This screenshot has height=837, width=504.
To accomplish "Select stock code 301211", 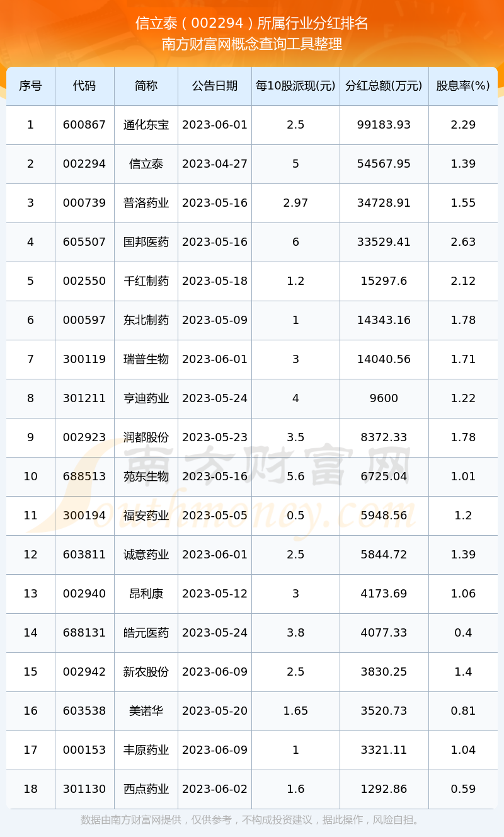I will pyautogui.click(x=84, y=398).
